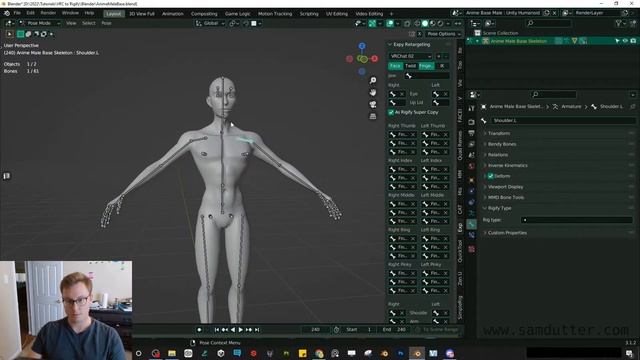Open the Tool properties tab icon
The width and height of the screenshot is (640, 360).
[471, 109]
